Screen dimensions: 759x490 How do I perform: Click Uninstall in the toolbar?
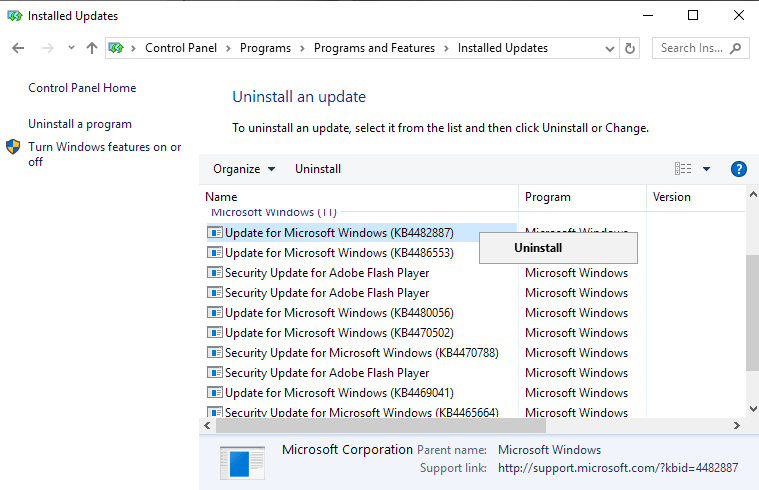coord(318,169)
